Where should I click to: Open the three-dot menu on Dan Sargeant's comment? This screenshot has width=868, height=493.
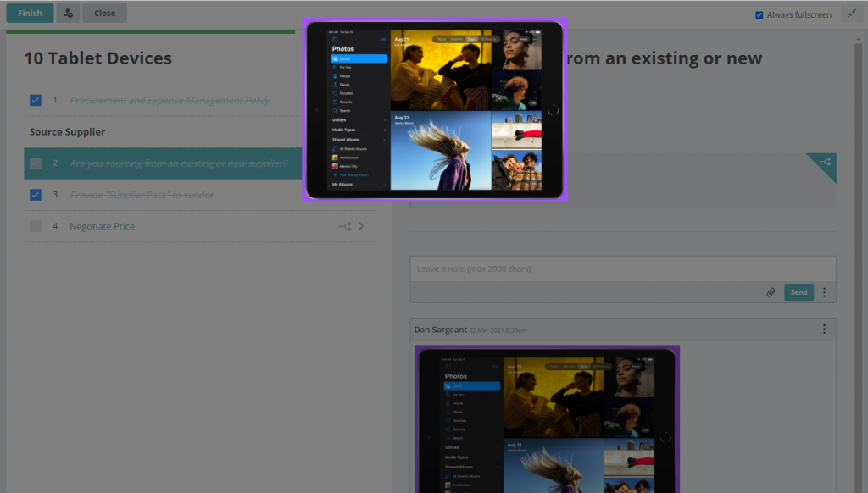point(824,330)
